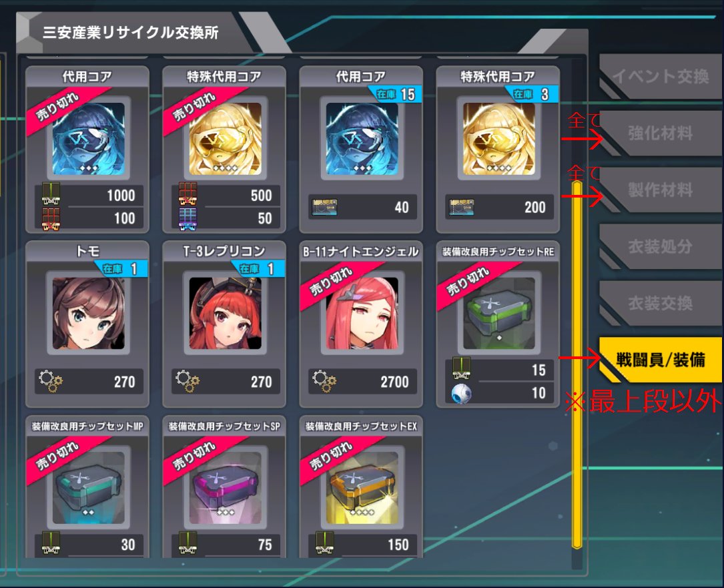
Task: Switch to the 強化材料 tab
Action: tap(661, 133)
